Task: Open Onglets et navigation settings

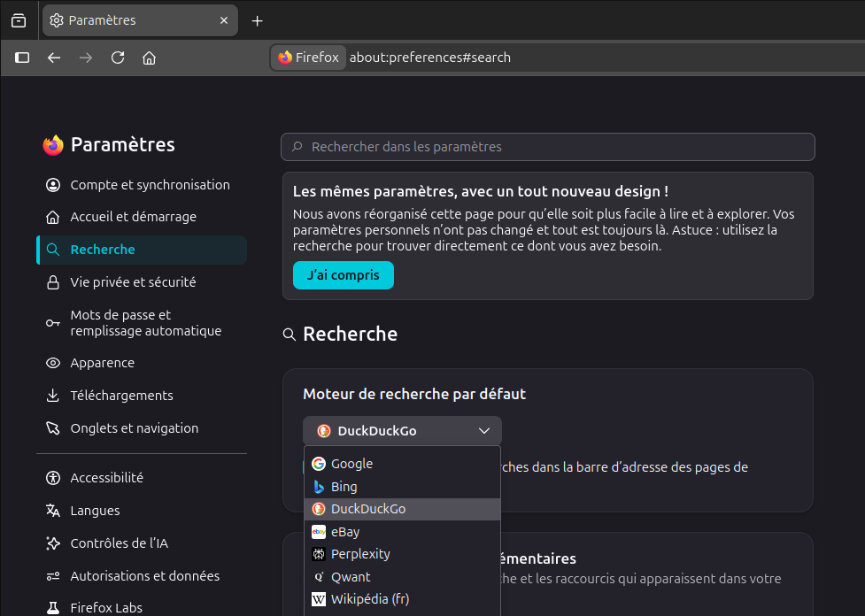Action: 142,428
